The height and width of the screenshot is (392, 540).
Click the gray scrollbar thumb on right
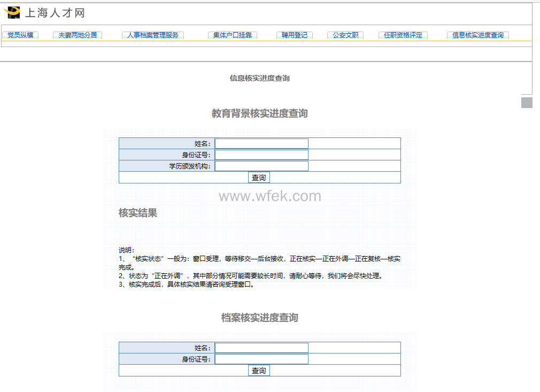pos(527,103)
